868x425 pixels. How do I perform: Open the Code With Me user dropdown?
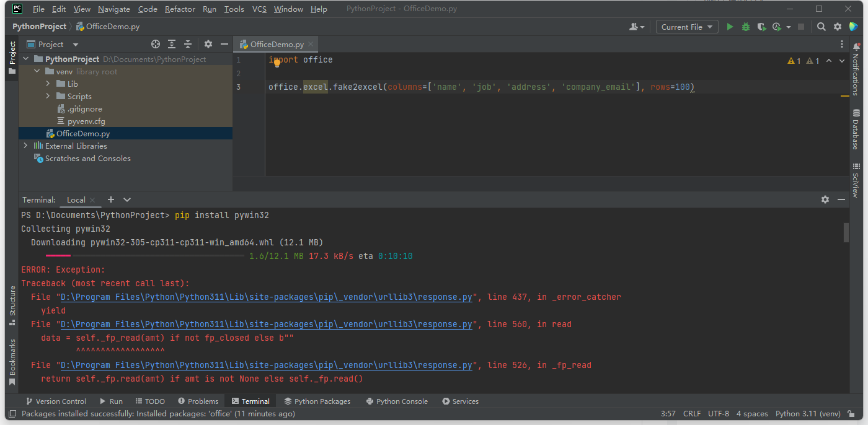[x=637, y=27]
